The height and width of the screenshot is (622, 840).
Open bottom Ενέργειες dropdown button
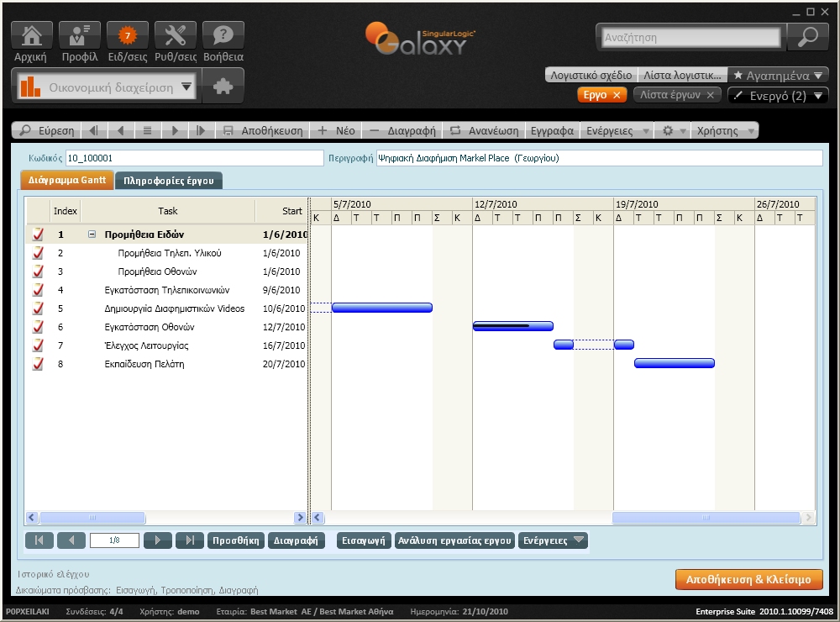point(553,540)
